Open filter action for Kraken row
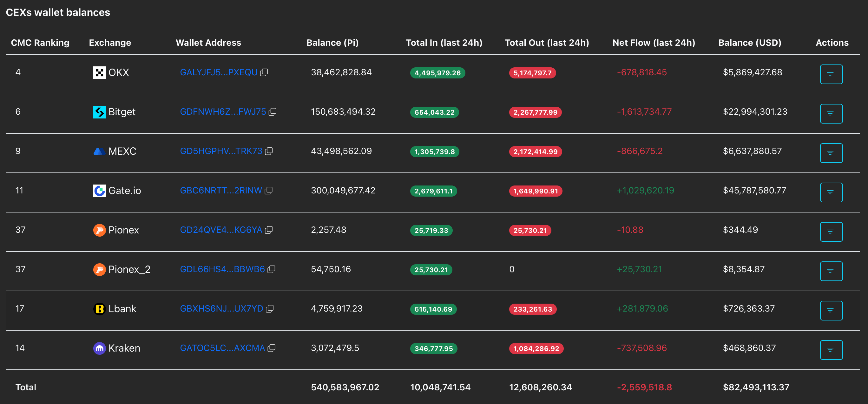Image resolution: width=868 pixels, height=404 pixels. (831, 350)
